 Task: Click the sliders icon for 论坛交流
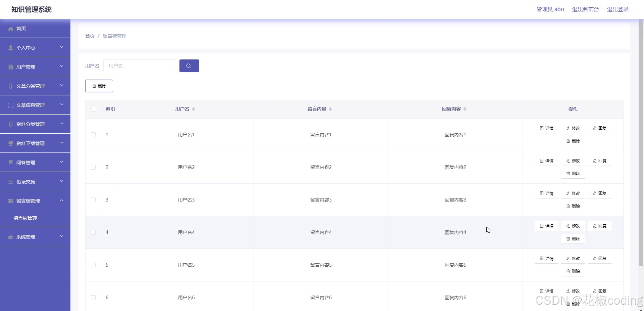(11, 182)
